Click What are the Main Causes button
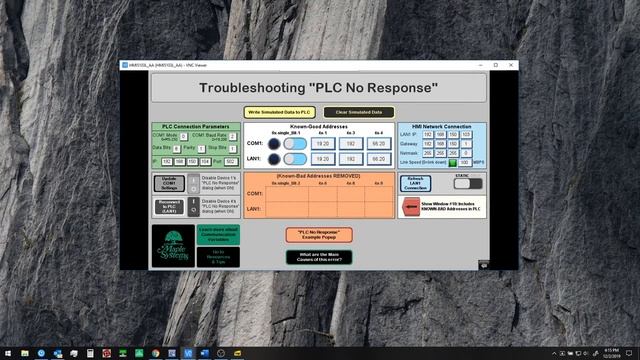Screen dimensions: 640x360 pyautogui.click(x=319, y=257)
